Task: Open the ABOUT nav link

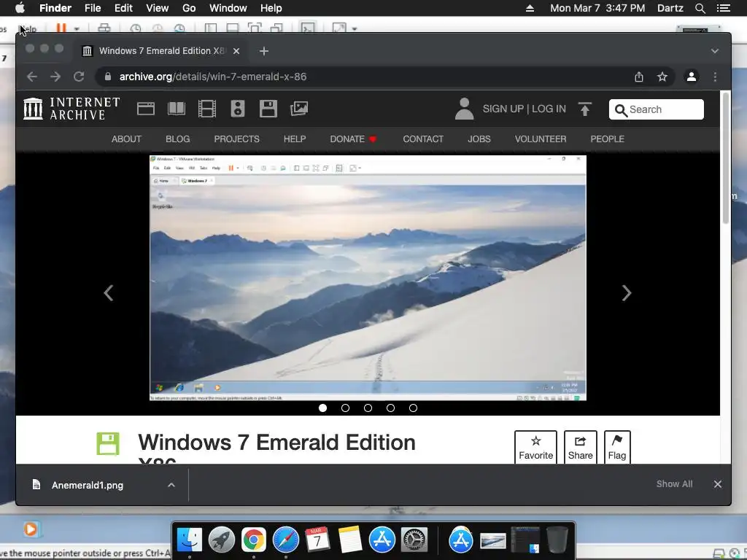Action: 126,139
